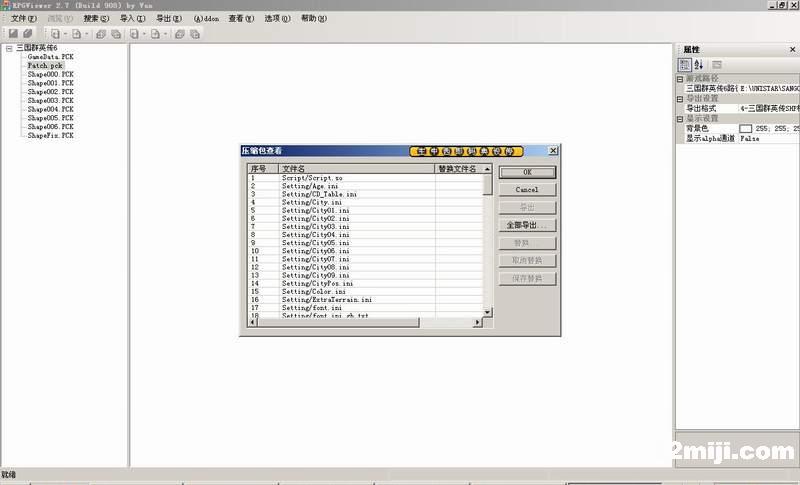Click the file list's horizontal scrollbar thumb

339,322
